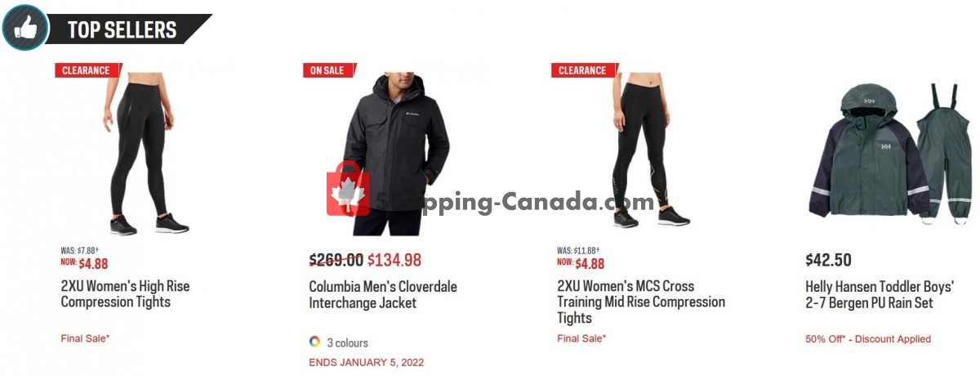The width and height of the screenshot is (980, 376).
Task: Open the 2XU High Rise Compression Tights image
Action: [x=140, y=153]
